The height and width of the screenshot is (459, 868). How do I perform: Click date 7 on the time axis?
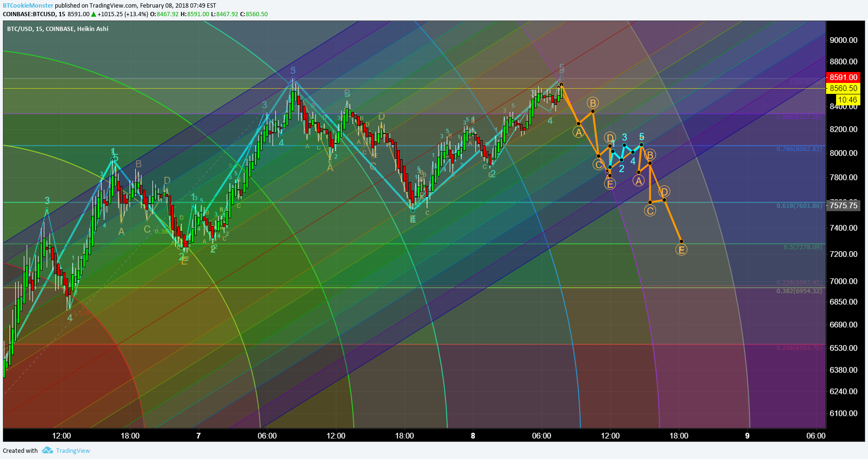pyautogui.click(x=199, y=436)
